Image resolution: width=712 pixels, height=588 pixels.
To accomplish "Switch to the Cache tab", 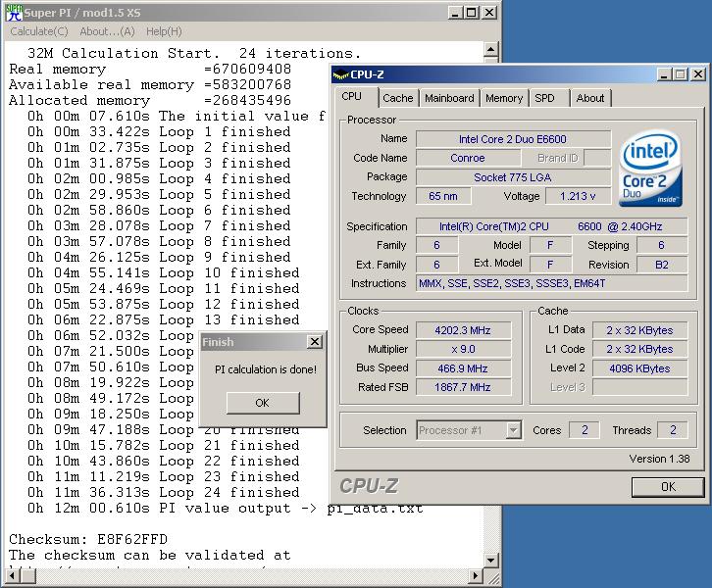I will [398, 98].
